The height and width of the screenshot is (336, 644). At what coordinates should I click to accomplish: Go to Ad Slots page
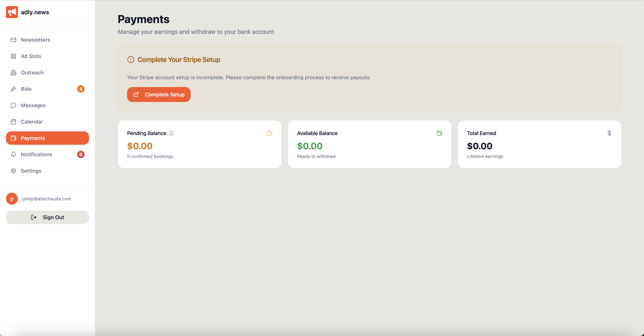31,56
